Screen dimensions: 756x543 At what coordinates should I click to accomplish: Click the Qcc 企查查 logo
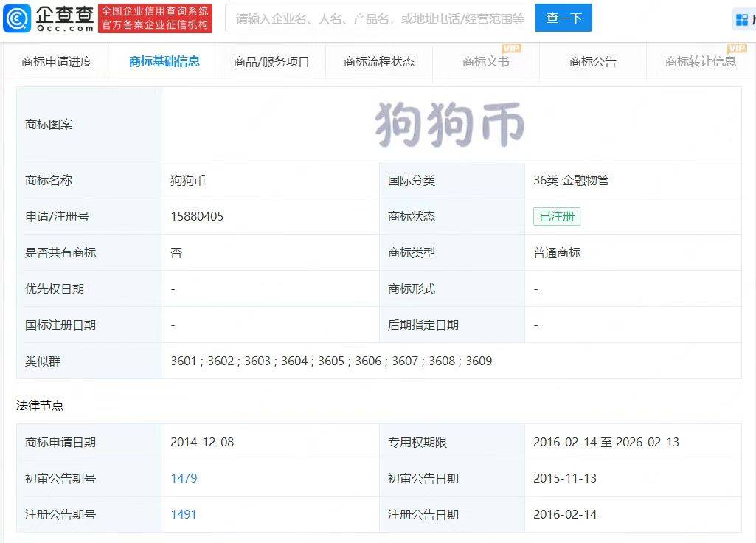pos(49,18)
